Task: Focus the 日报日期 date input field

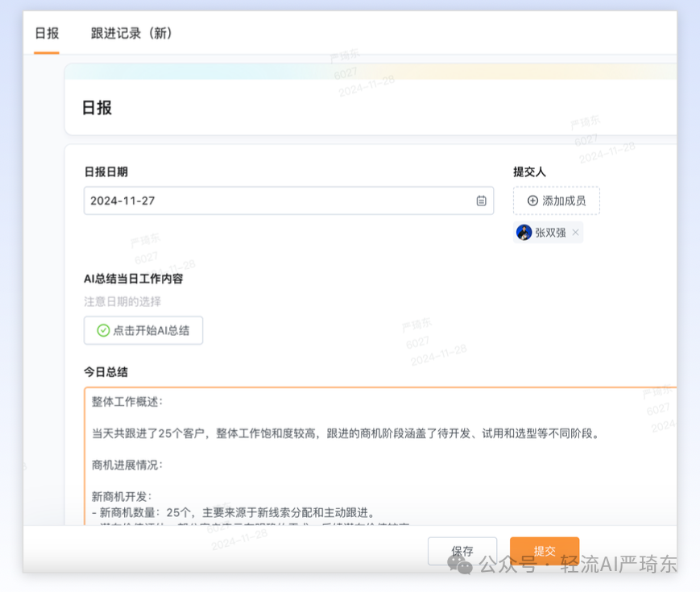Action: (242, 201)
